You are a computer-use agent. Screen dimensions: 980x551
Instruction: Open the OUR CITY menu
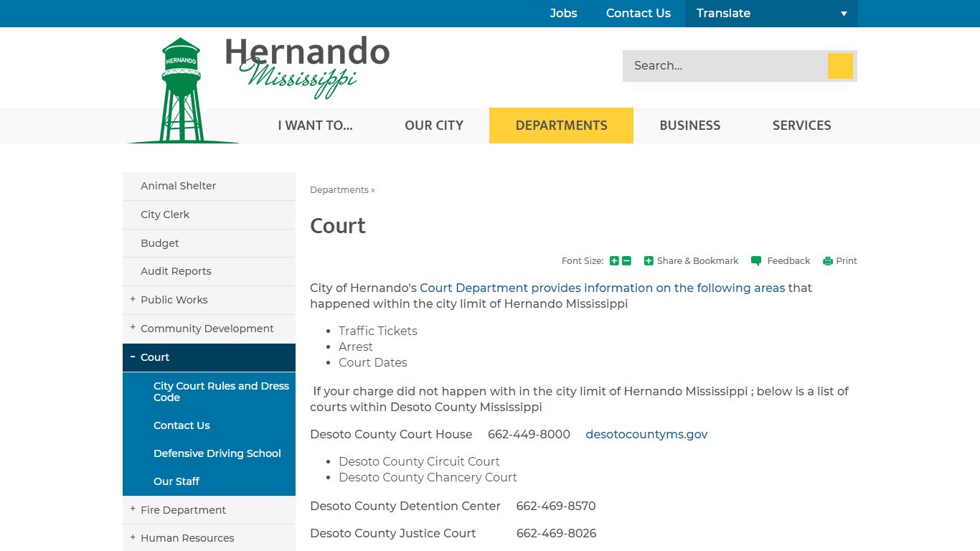[x=434, y=126]
